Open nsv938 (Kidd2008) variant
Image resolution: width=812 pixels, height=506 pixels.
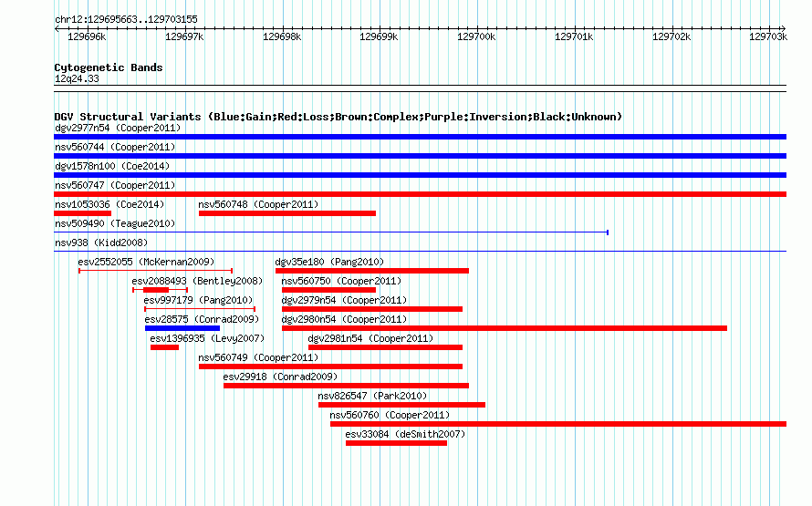(x=101, y=243)
